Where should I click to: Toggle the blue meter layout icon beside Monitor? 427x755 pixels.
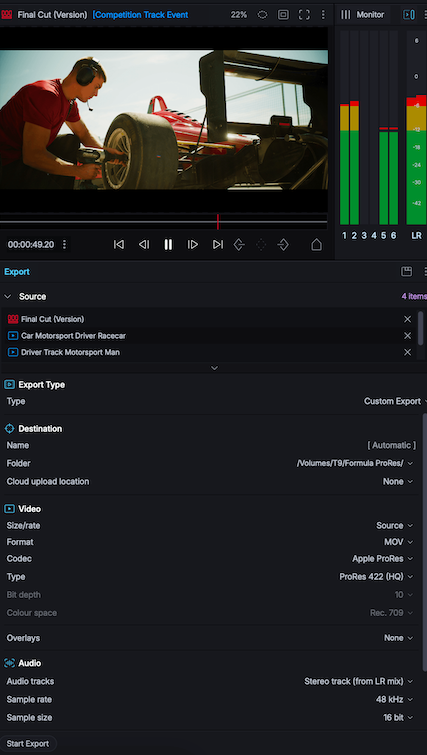pyautogui.click(x=409, y=15)
